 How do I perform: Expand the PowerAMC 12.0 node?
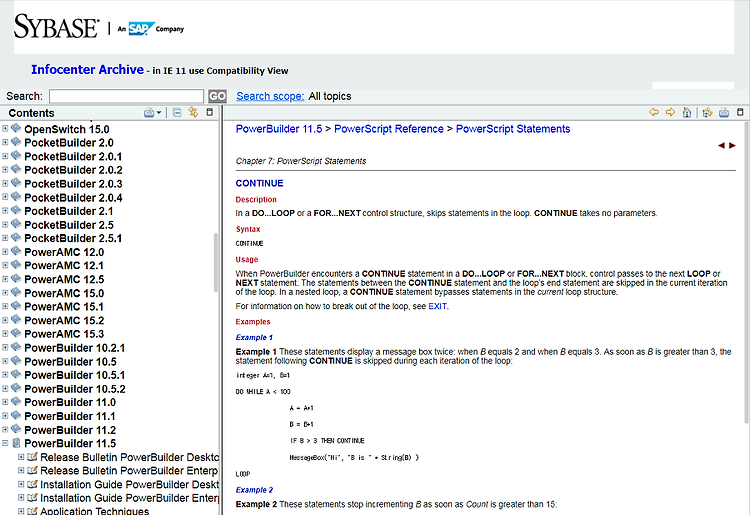click(5, 252)
